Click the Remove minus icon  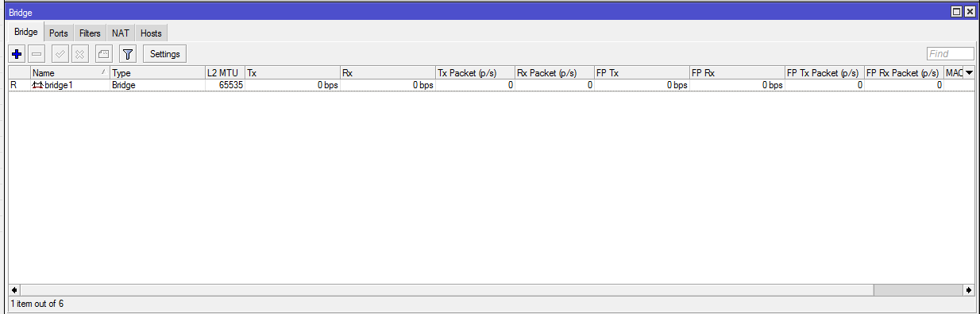pyautogui.click(x=37, y=54)
